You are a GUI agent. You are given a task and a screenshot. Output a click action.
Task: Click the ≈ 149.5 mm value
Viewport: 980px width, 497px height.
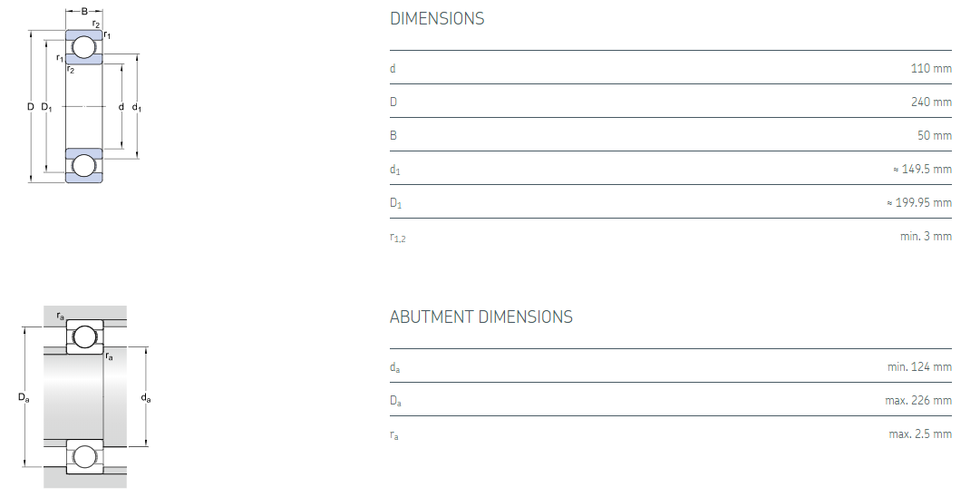[922, 169]
